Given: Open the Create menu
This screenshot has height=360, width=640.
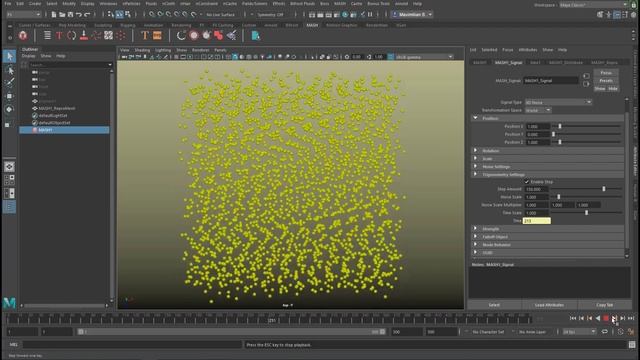Looking at the screenshot, I should 35,4.
